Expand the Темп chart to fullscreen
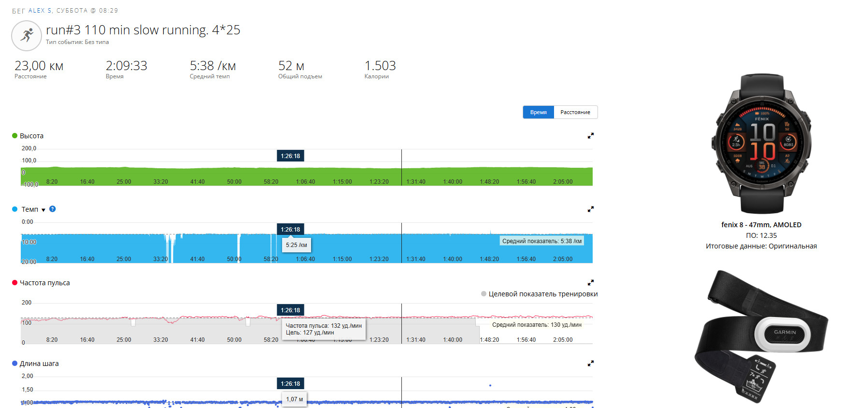868x408 pixels. pyautogui.click(x=590, y=209)
